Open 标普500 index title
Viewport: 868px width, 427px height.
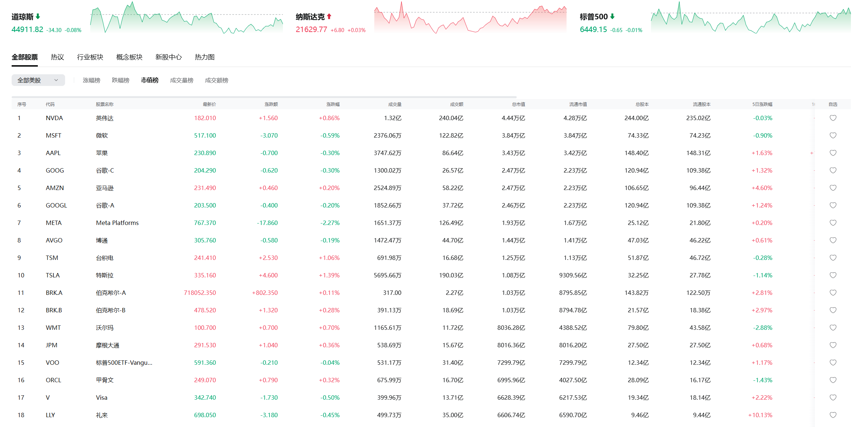click(x=594, y=17)
